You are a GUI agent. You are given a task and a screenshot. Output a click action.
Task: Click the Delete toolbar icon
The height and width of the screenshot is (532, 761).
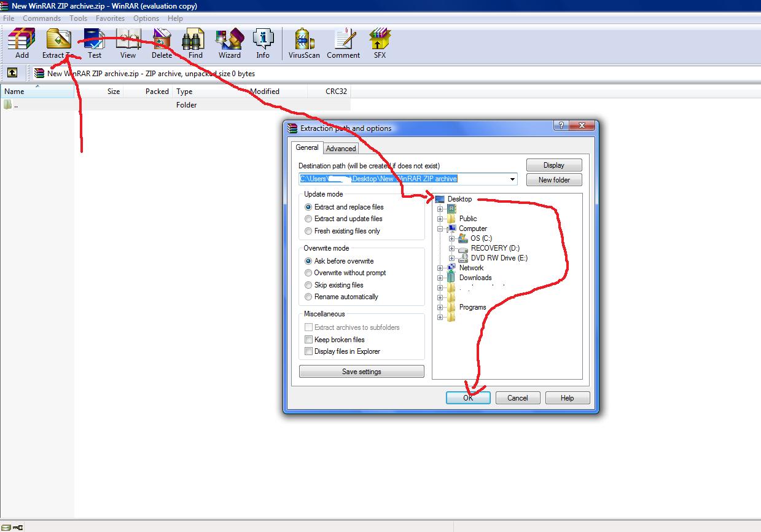tap(162, 39)
